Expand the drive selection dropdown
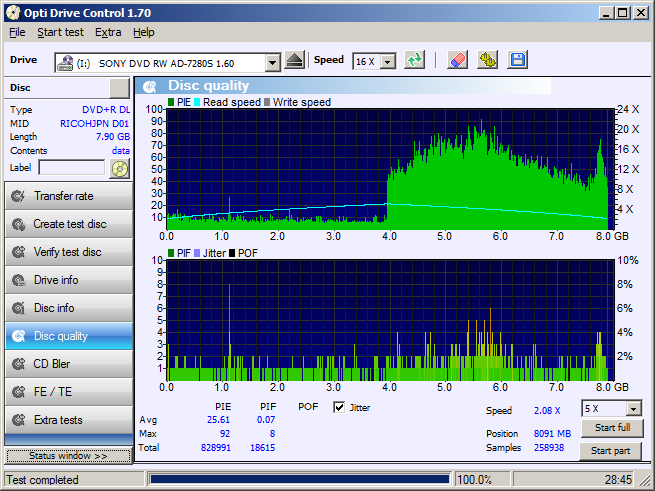This screenshot has width=655, height=491. coord(272,63)
